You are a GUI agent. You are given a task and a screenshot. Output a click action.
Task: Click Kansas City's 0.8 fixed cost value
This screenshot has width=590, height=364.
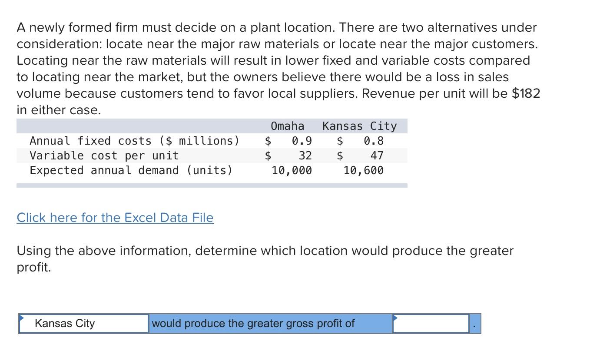point(374,141)
